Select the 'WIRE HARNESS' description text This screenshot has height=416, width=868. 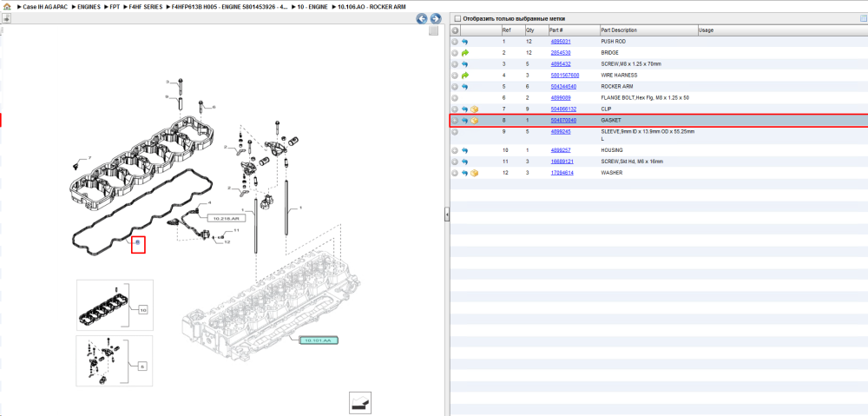tap(619, 76)
